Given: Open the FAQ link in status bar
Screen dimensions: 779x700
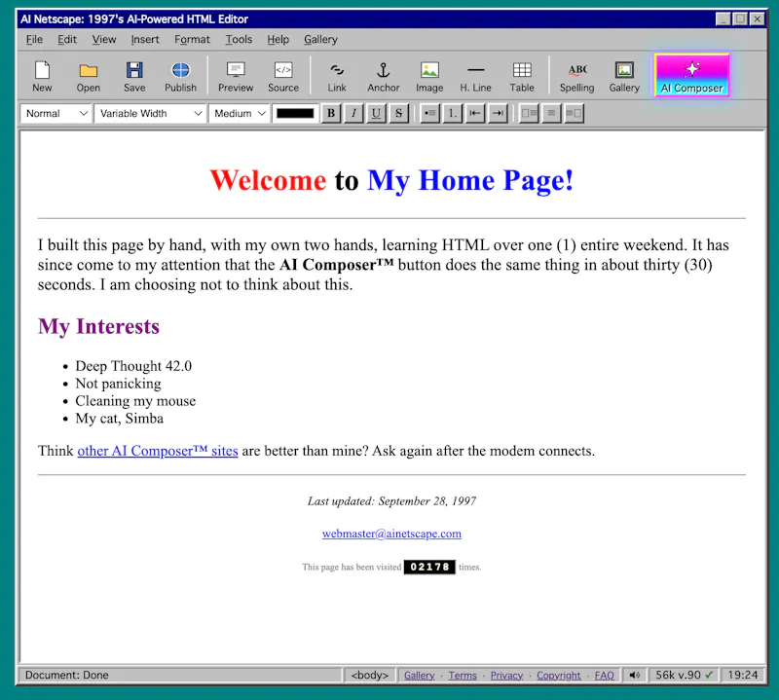Looking at the screenshot, I should [x=604, y=675].
